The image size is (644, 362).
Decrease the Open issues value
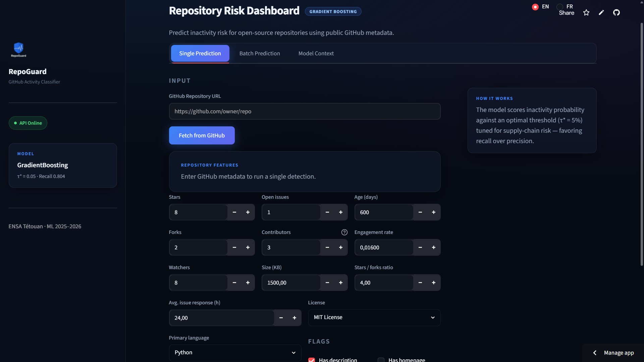pos(327,212)
